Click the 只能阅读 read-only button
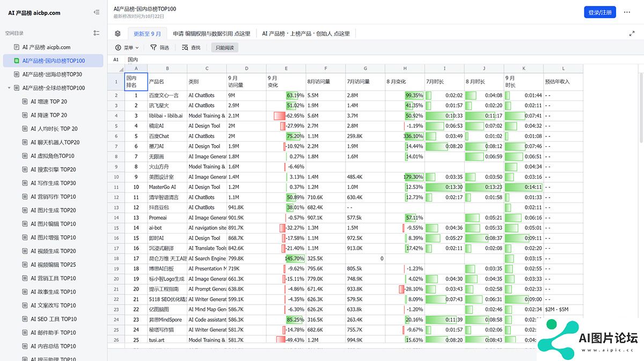Image resolution: width=644 pixels, height=361 pixels. 224,48
